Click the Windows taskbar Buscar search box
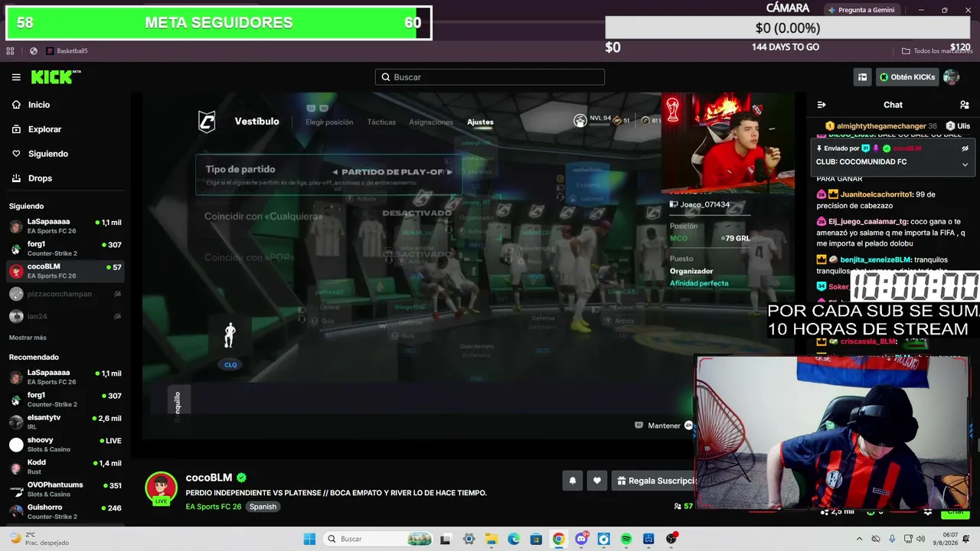980x551 pixels. (378, 539)
